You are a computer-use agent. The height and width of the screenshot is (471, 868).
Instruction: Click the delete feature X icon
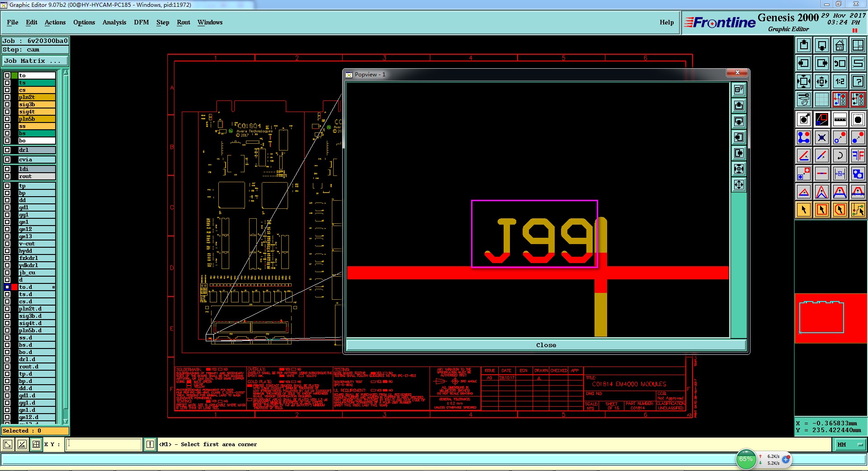click(x=822, y=137)
